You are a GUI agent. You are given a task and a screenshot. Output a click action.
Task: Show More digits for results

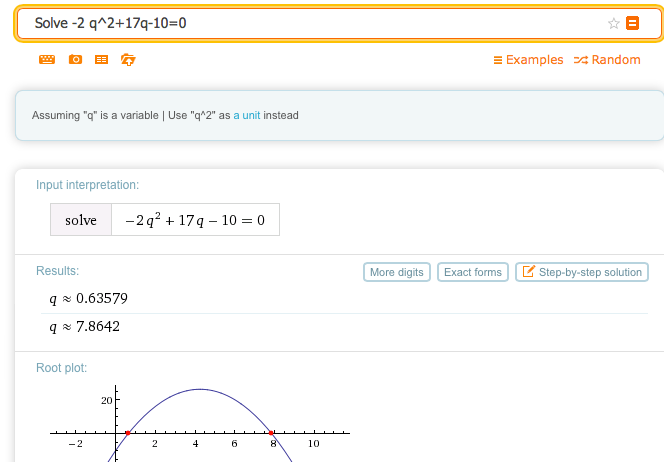coord(397,272)
